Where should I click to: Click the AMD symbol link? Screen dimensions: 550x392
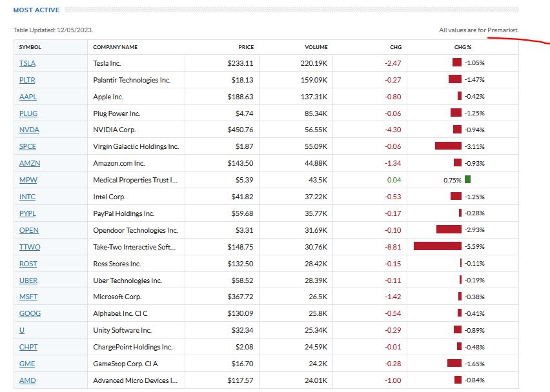28,380
